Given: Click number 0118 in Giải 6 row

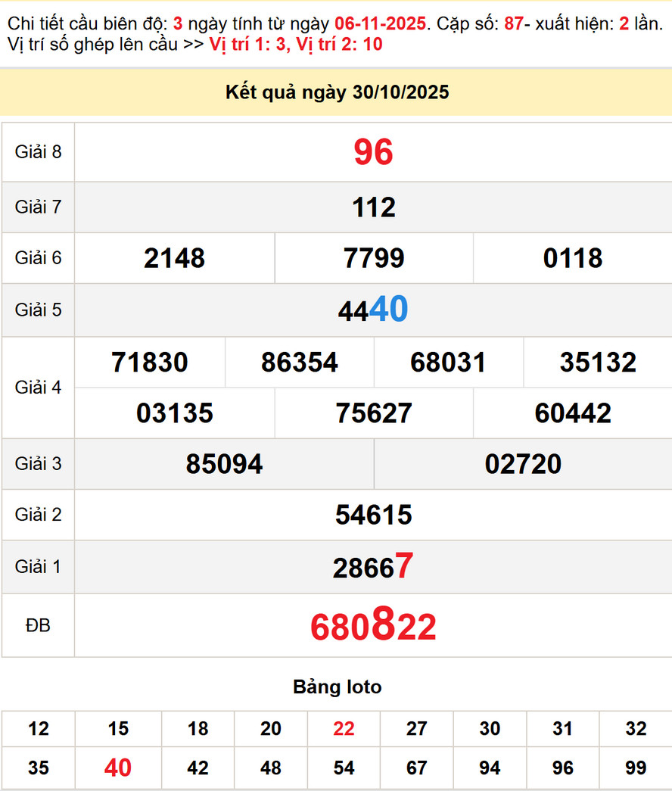Looking at the screenshot, I should (573, 258).
